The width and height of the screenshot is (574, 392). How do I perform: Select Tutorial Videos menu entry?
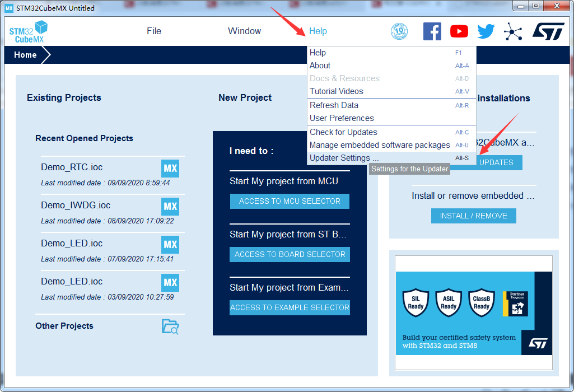pos(391,91)
